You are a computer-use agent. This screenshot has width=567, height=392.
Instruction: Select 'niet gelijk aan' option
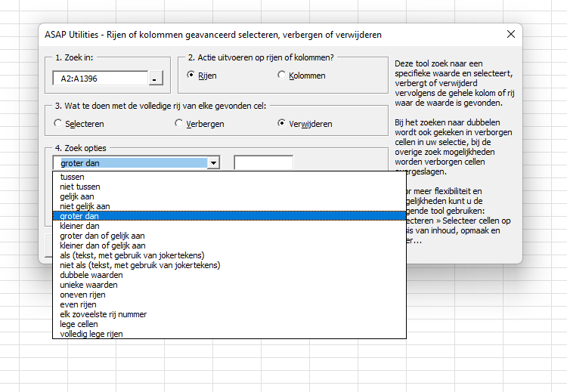(229, 206)
